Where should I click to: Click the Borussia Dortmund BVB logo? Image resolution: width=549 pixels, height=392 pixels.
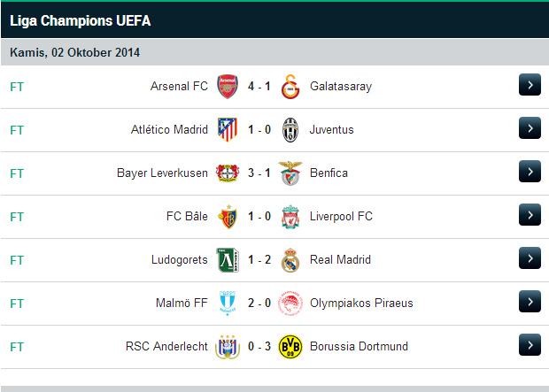coord(290,346)
